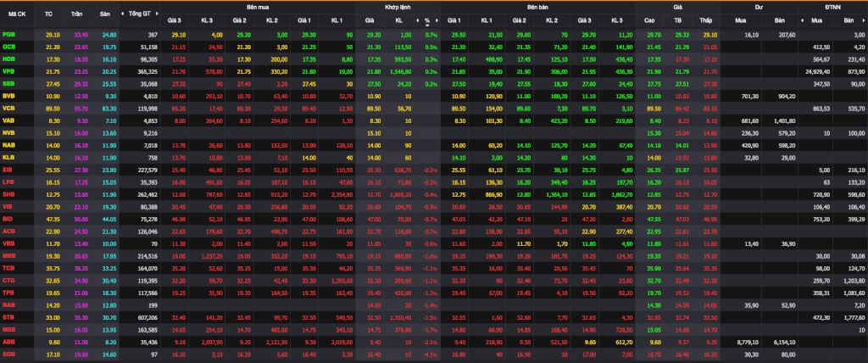Screen dimensions: 868x363
Task: Open TPB stock ticker
Action: [8, 293]
